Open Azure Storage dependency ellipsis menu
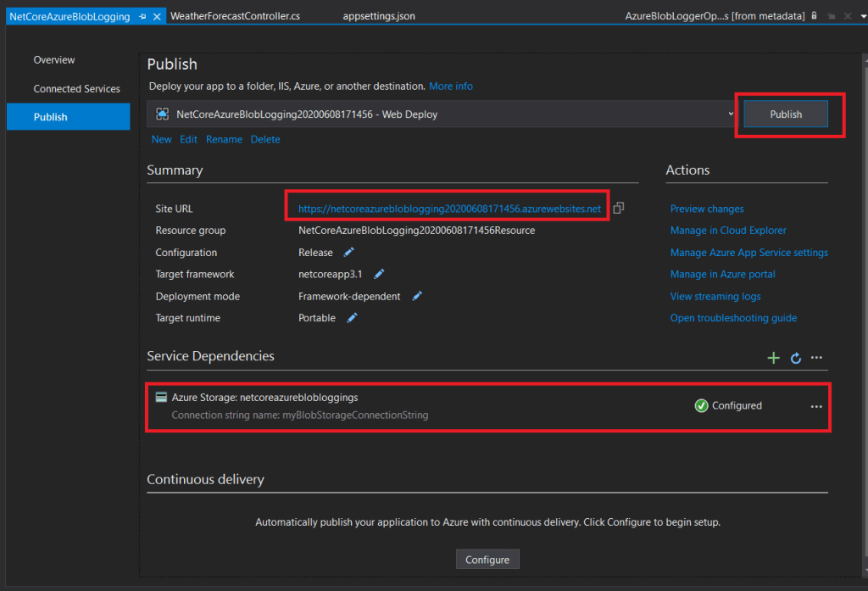The width and height of the screenshot is (868, 591). [816, 406]
